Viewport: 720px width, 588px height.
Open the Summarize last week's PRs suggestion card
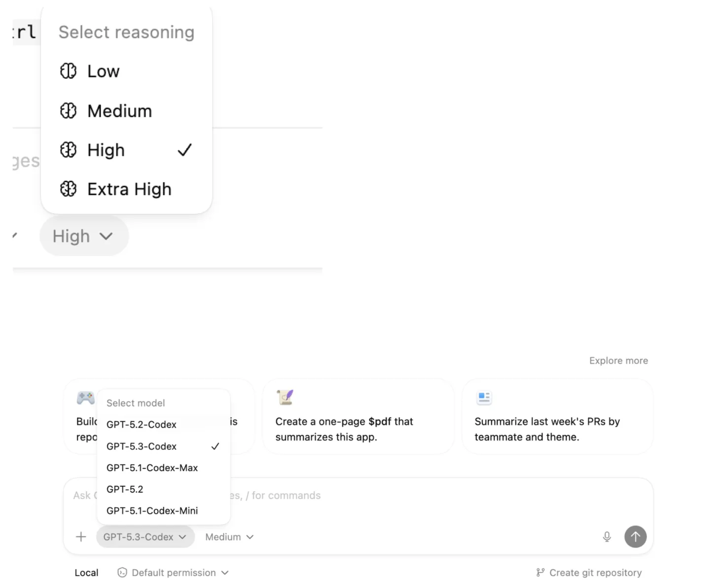557,417
